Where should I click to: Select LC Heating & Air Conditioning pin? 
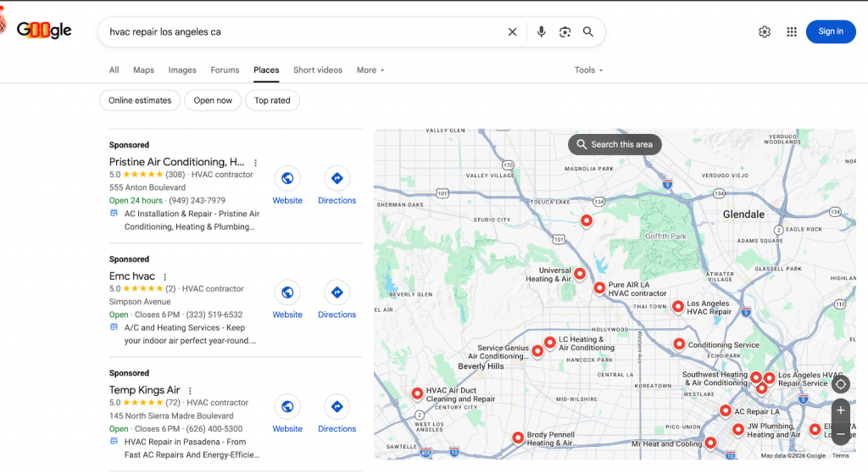pyautogui.click(x=549, y=343)
